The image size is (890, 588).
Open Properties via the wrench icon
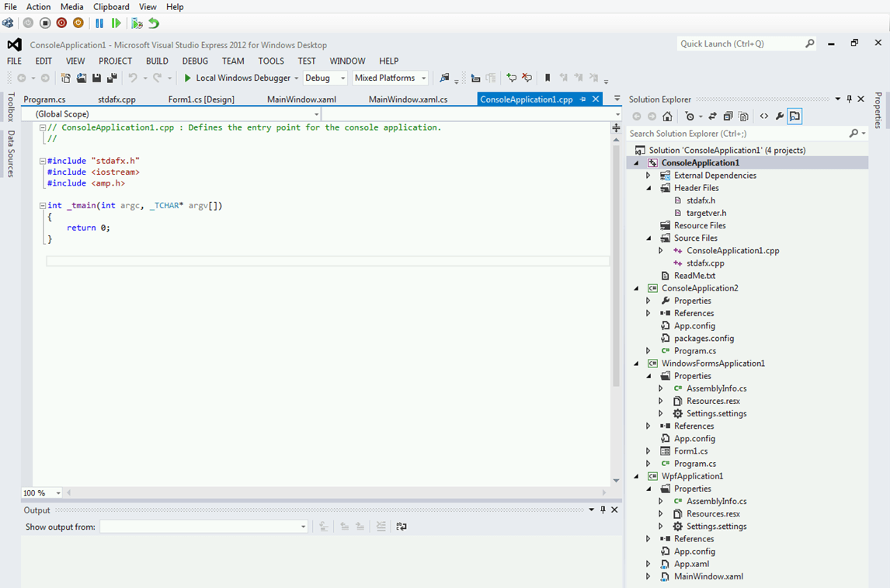point(778,116)
